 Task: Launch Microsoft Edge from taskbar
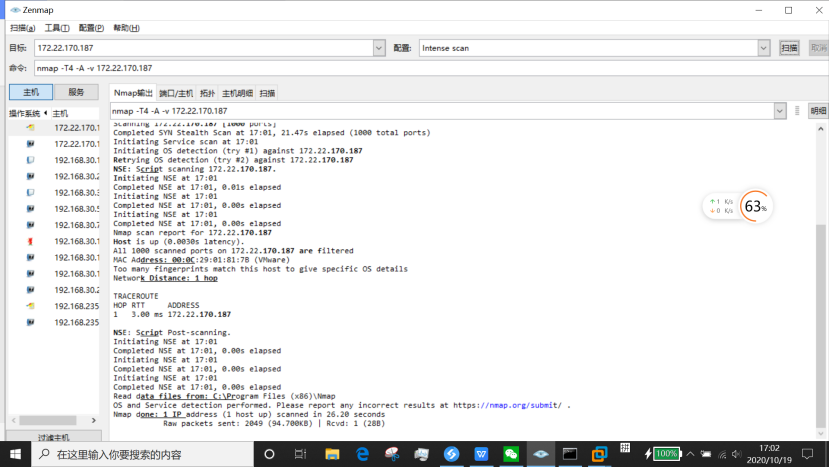pyautogui.click(x=362, y=454)
